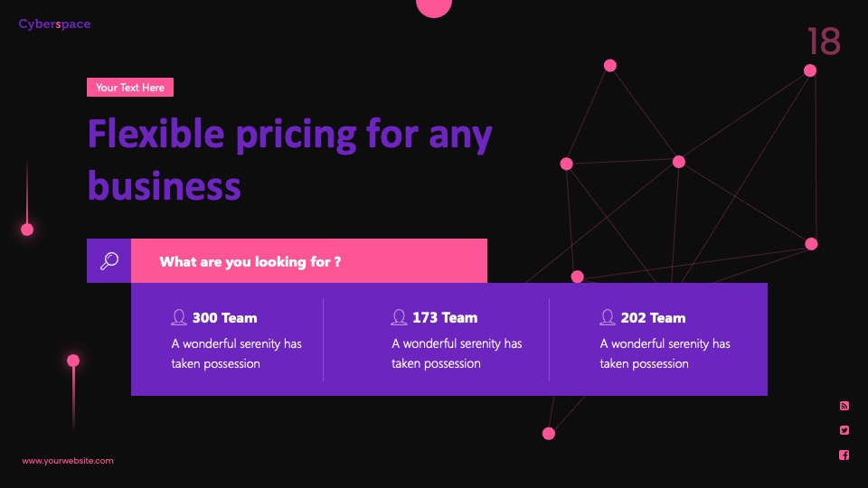868x488 pixels.
Task: Click the 'Your Text Here' pink label
Action: click(130, 88)
